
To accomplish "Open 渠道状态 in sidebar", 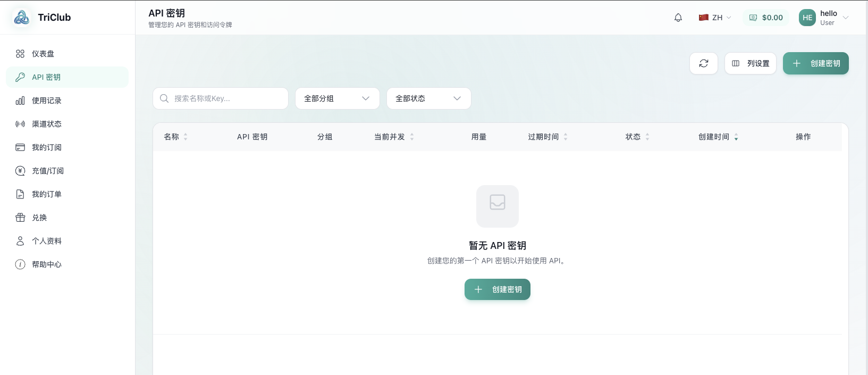I will 68,124.
